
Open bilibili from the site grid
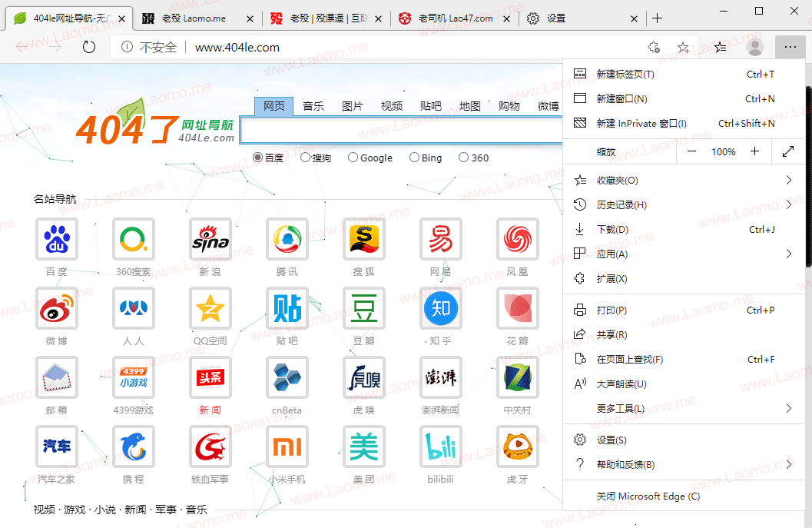point(440,447)
